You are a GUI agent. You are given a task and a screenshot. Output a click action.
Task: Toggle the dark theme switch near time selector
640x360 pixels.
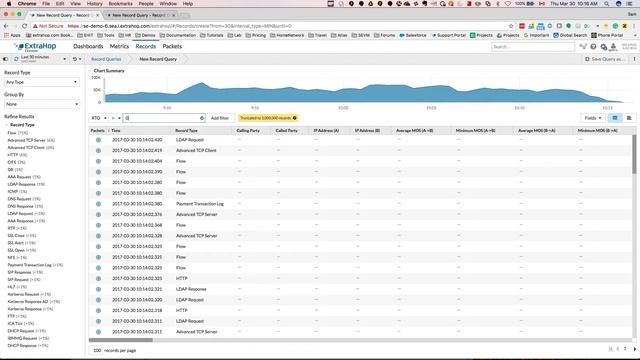point(5,59)
